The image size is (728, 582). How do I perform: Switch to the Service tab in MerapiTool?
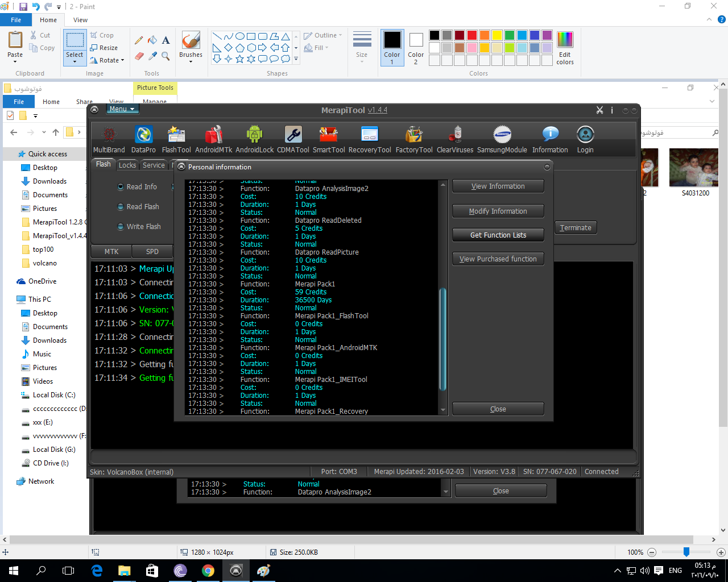(x=154, y=165)
